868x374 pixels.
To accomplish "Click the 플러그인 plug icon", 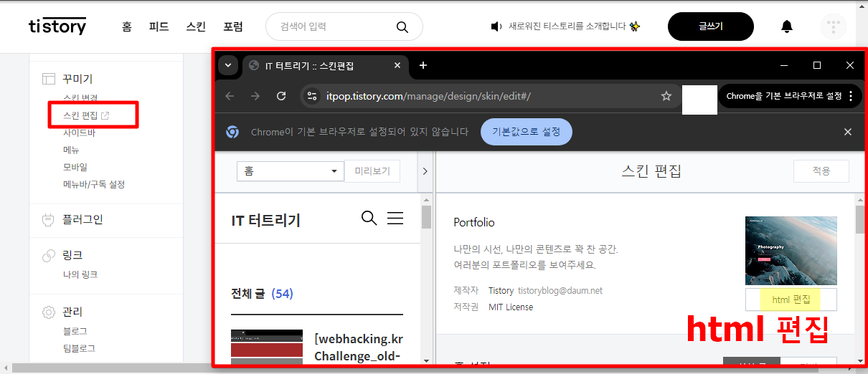I will pyautogui.click(x=49, y=219).
